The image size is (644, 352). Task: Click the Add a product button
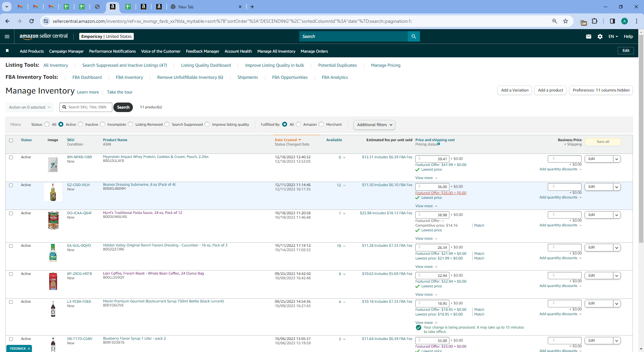coord(550,90)
